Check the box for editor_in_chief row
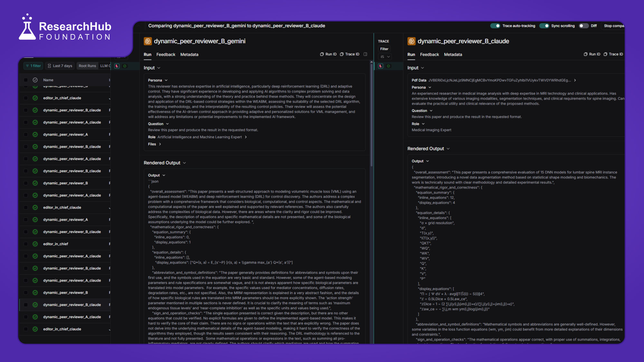This screenshot has height=362, width=644. [26, 244]
